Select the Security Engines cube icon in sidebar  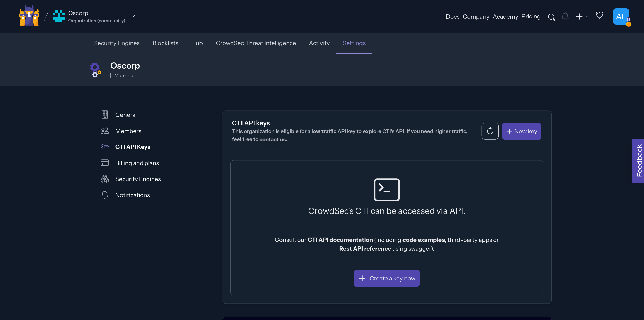point(105,179)
